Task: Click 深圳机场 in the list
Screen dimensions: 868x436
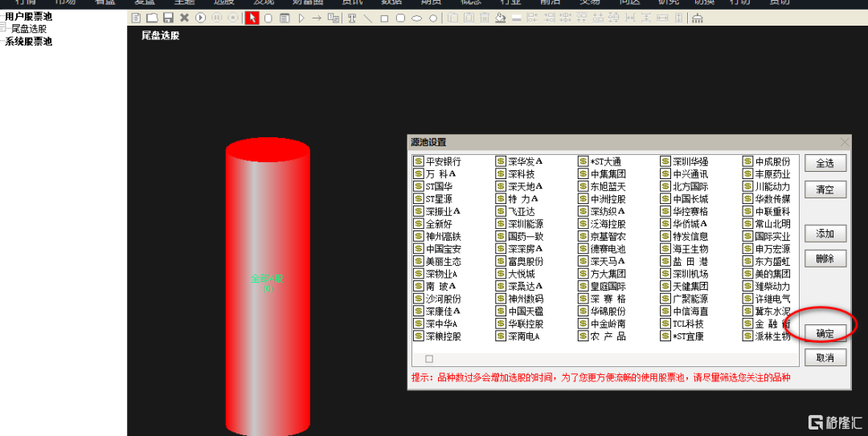Action: tap(690, 274)
